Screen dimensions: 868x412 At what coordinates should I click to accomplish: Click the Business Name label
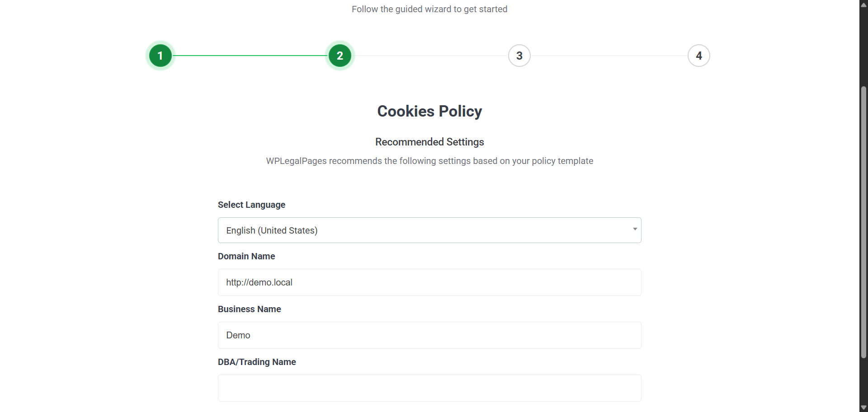point(249,309)
